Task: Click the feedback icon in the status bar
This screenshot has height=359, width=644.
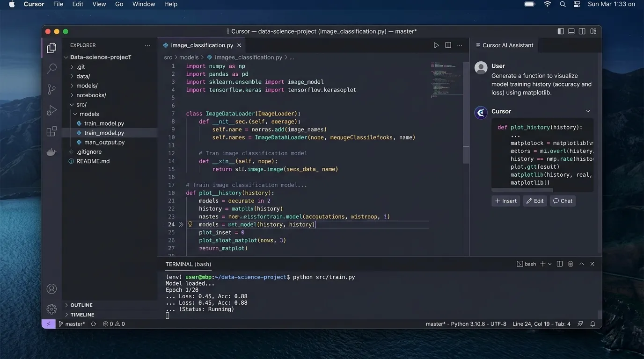Action: point(581,324)
